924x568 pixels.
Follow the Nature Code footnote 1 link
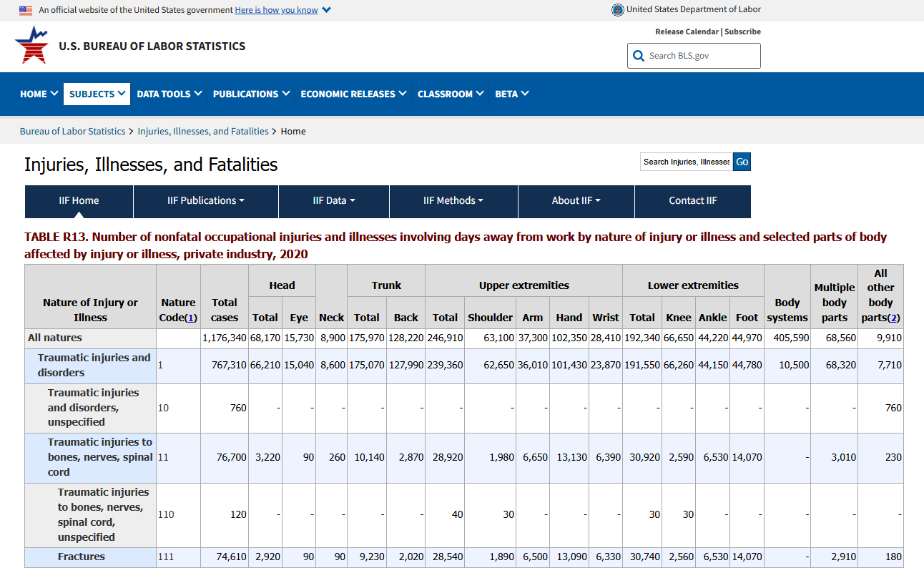tap(191, 318)
